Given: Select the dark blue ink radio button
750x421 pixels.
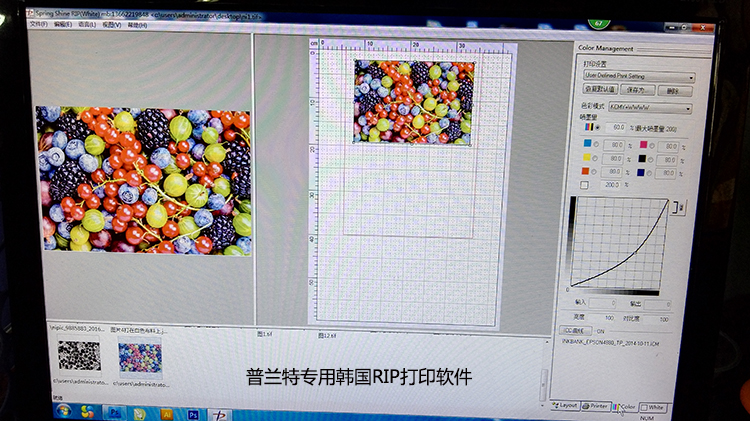Looking at the screenshot, I should (x=650, y=173).
